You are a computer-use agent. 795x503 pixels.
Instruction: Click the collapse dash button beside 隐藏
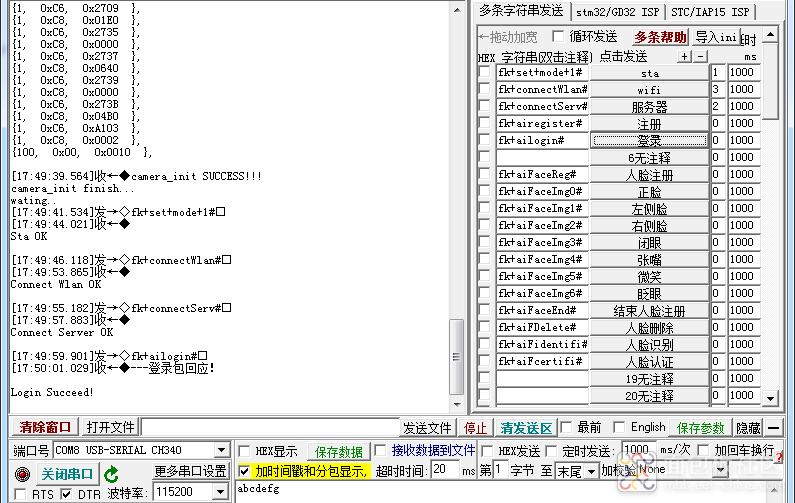coord(774,428)
